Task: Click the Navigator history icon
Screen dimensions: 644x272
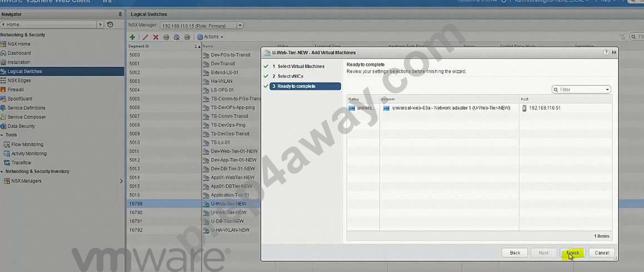Action: pos(111,25)
